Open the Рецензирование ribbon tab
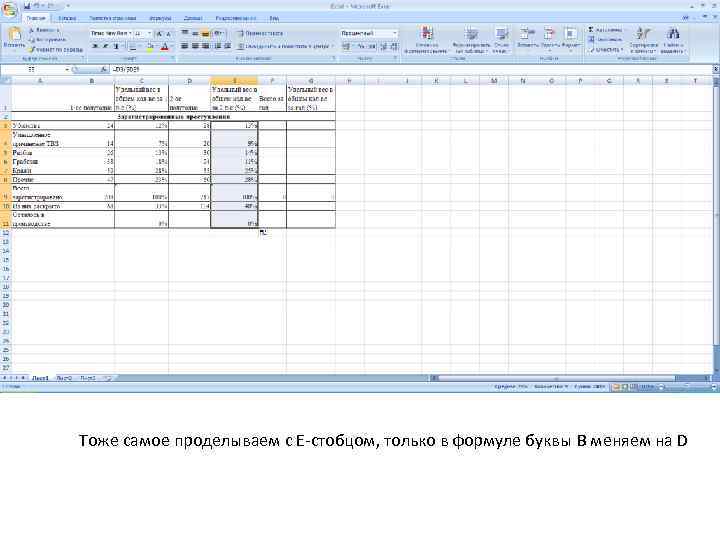This screenshot has width=720, height=540. click(236, 18)
